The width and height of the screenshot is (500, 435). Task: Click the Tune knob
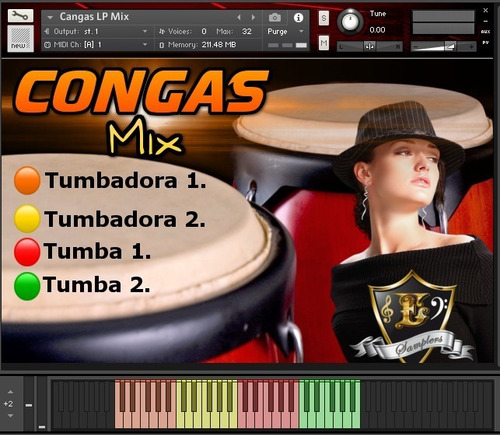click(x=350, y=22)
